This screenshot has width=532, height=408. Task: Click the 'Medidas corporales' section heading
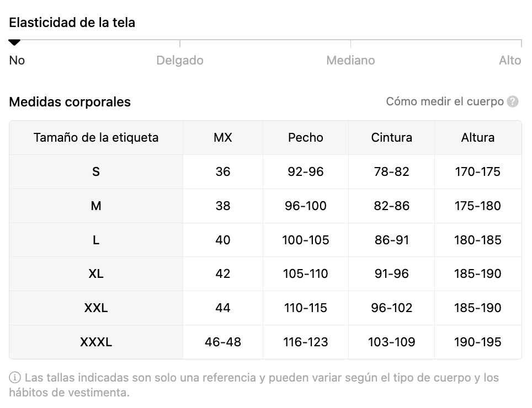point(70,102)
